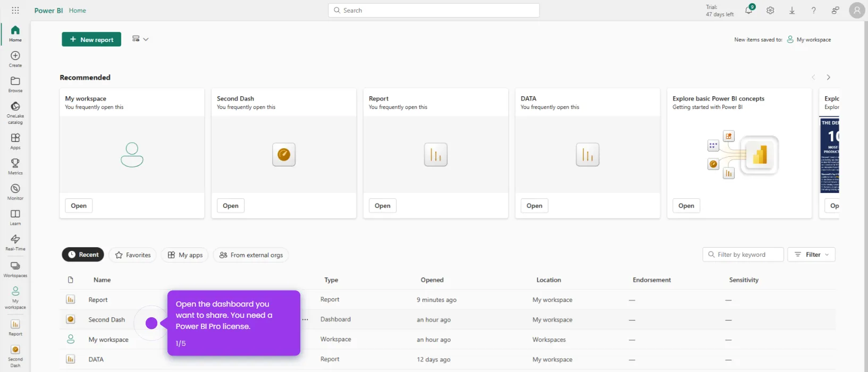Screen dimensions: 868x372
Task: Click the Report card chart icon
Action: [x=436, y=155]
